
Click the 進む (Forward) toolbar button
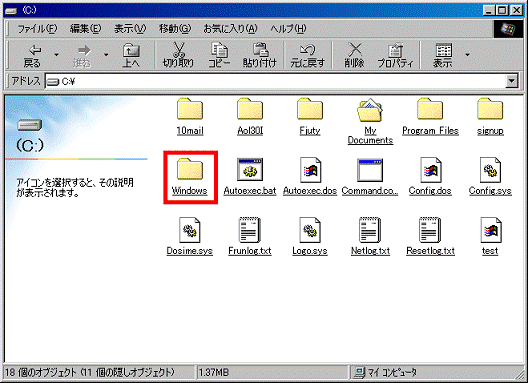82,55
